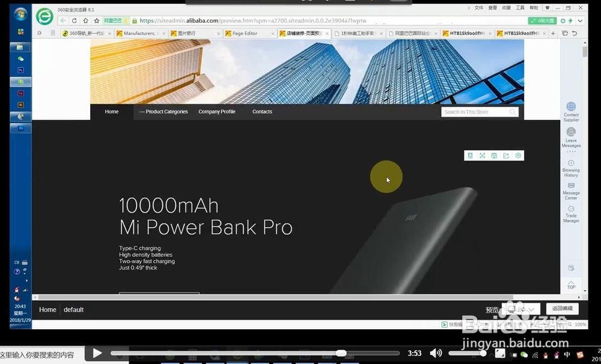Open the Windows Start orb

(20, 14)
